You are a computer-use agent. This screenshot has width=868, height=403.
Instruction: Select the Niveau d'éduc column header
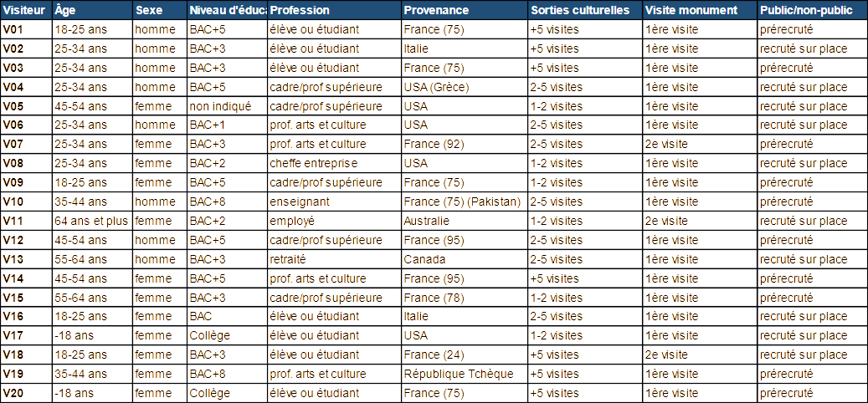click(x=228, y=10)
